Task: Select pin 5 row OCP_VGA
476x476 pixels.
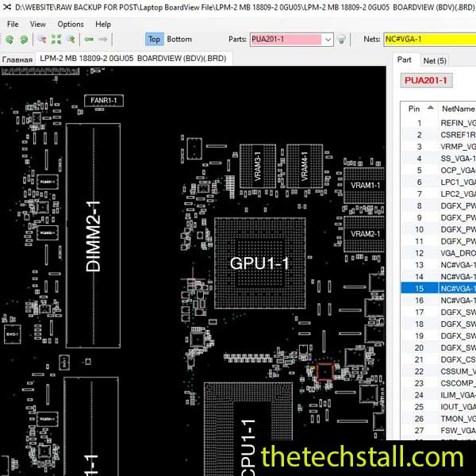Action: click(x=439, y=171)
